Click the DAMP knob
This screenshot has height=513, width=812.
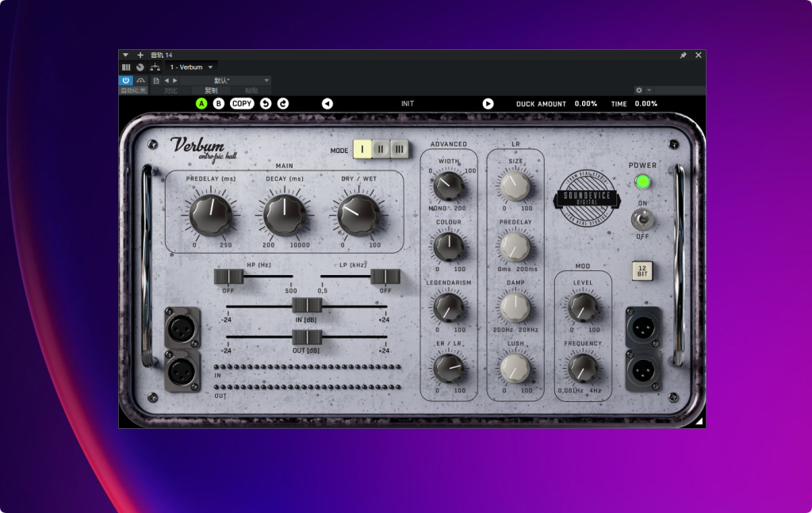515,307
